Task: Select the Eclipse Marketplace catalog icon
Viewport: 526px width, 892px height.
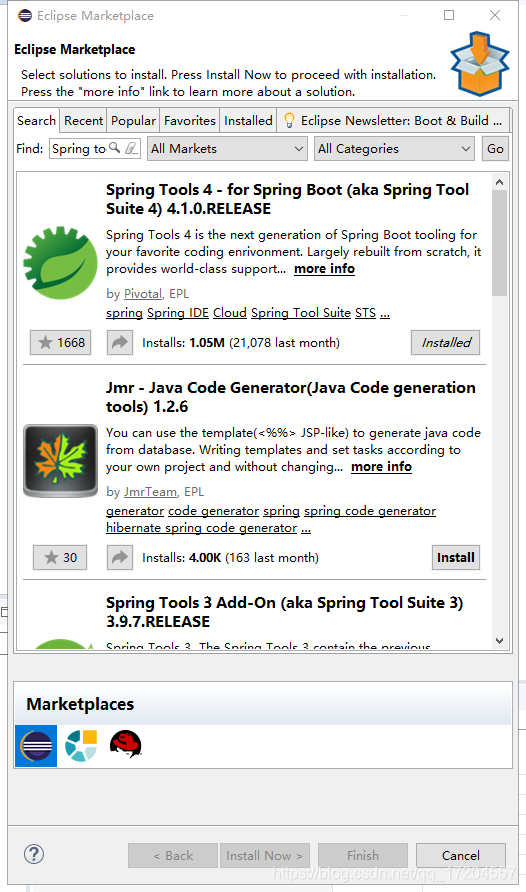Action: (x=36, y=746)
